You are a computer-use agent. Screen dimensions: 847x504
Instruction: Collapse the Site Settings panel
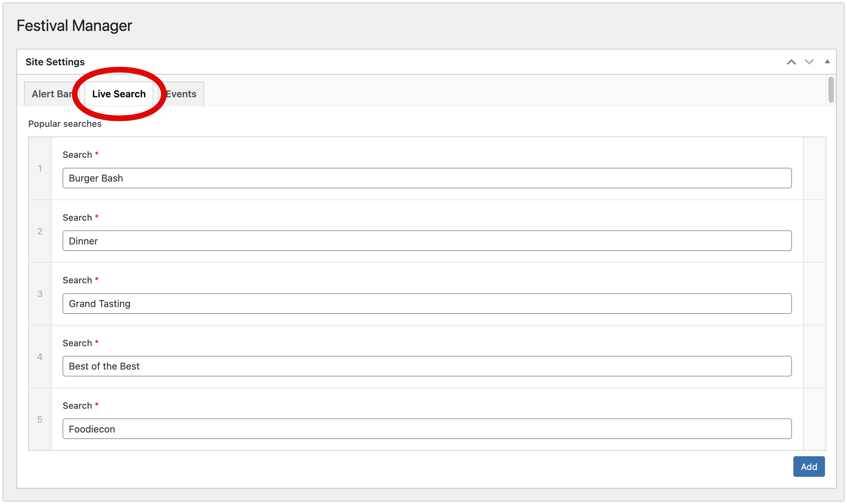827,62
